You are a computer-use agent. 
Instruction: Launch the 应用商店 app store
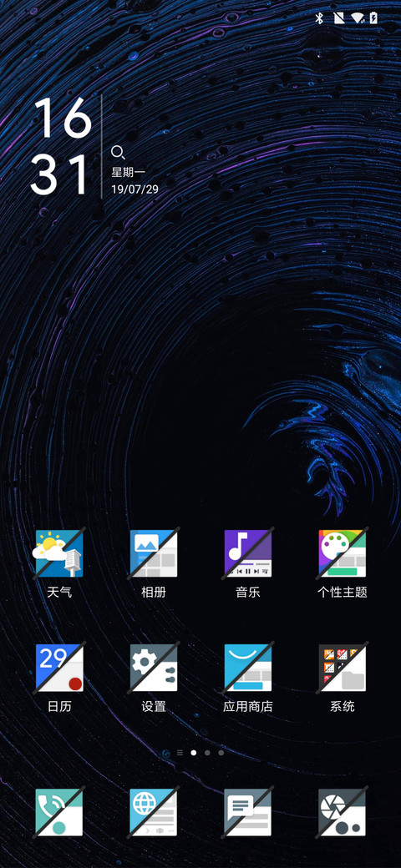[247, 669]
